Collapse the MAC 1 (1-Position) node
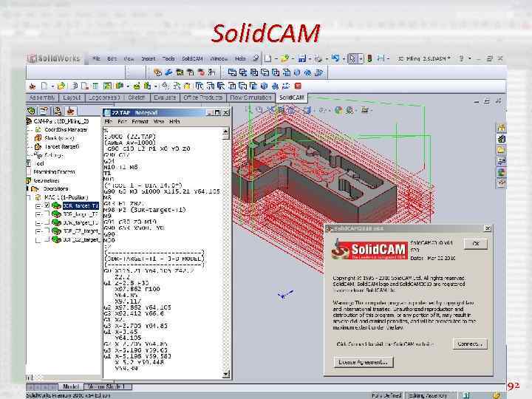Viewport: 532px width, 399px height. [30, 197]
